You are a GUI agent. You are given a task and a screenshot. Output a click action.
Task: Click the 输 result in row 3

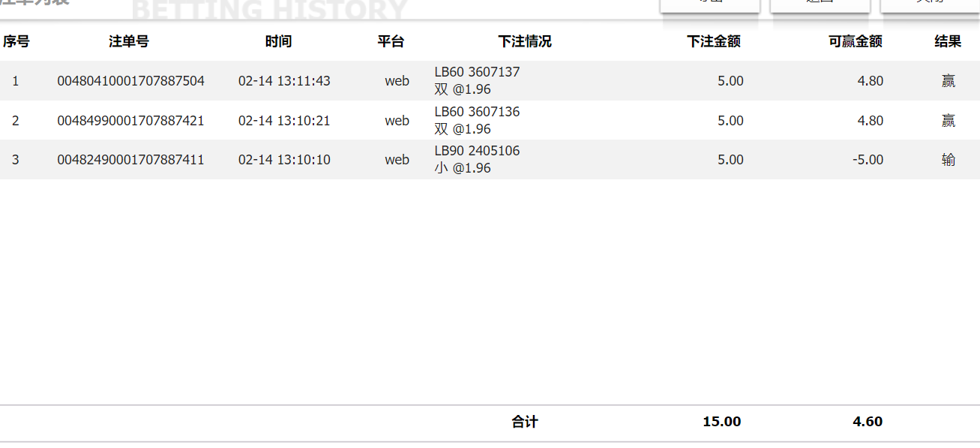click(x=949, y=160)
